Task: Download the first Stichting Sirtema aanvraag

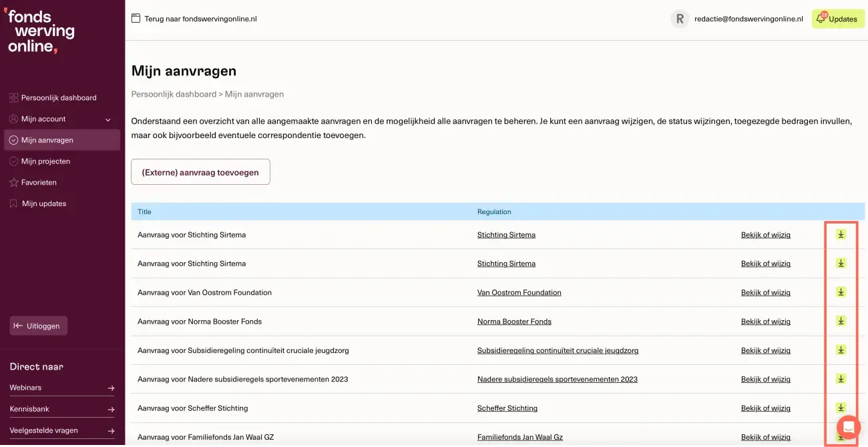Action: click(841, 234)
